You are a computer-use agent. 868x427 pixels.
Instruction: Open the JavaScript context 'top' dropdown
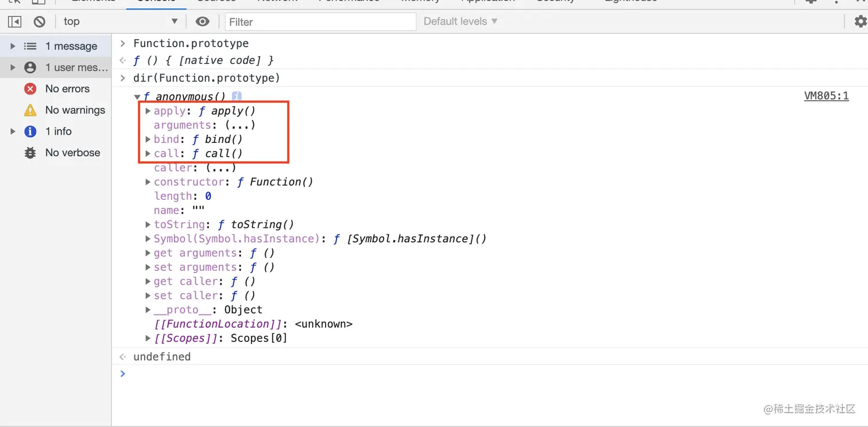point(120,22)
